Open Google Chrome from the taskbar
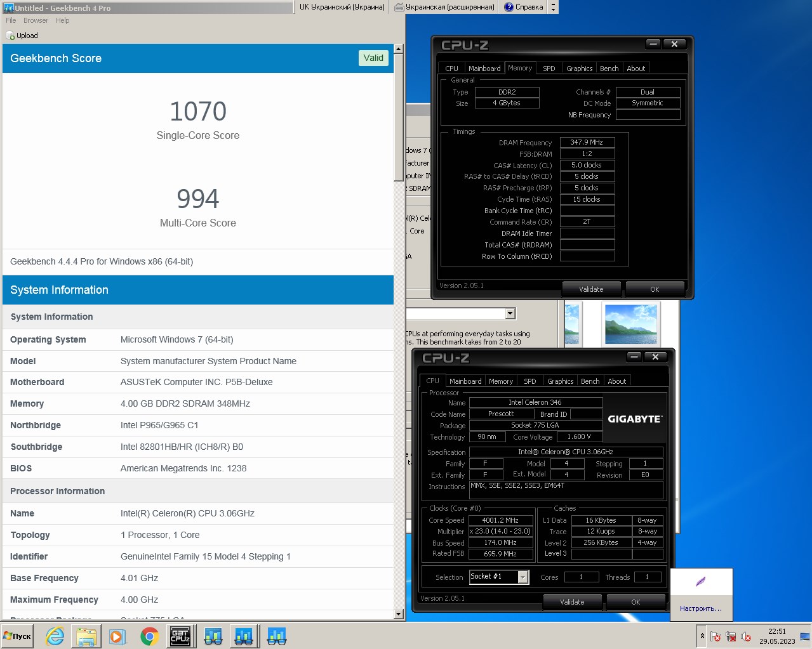 pyautogui.click(x=149, y=636)
